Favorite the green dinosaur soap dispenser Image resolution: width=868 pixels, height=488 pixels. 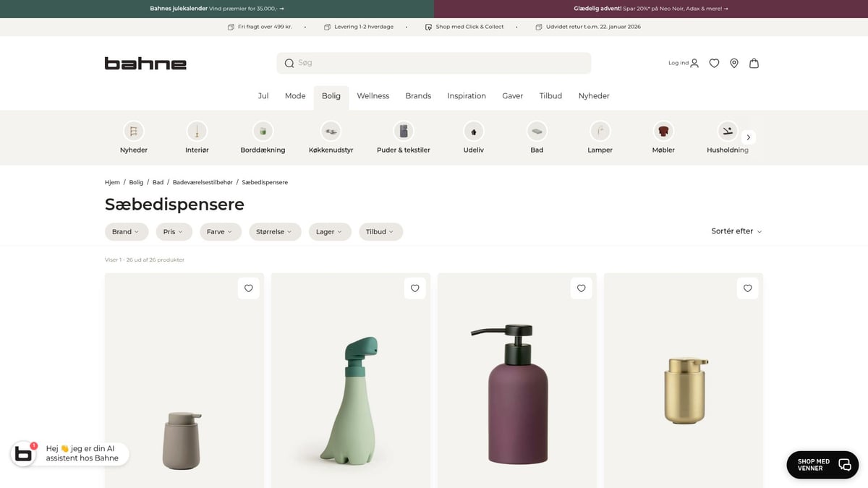pos(414,288)
